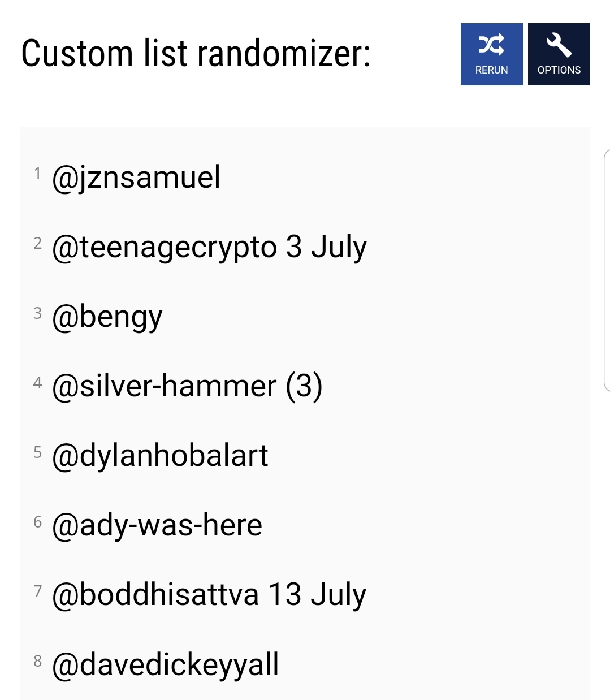Click rank number 4 beside silver-hammer
This screenshot has width=610, height=700.
pos(37,383)
